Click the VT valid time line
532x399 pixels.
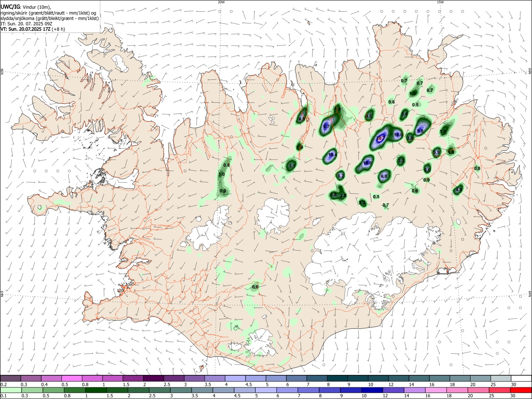33,29
